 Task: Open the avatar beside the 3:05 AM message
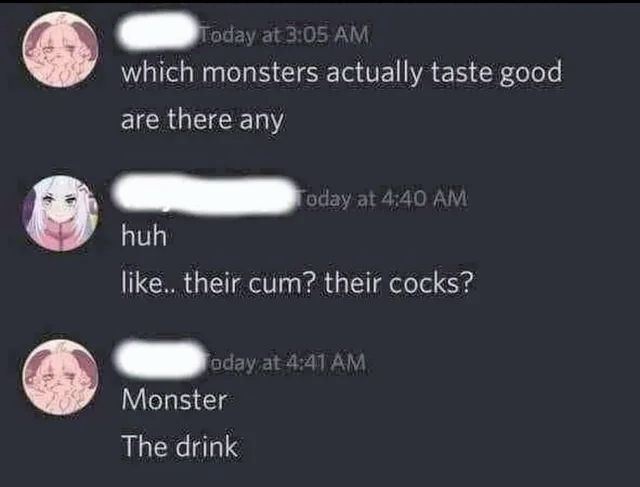click(x=60, y=50)
